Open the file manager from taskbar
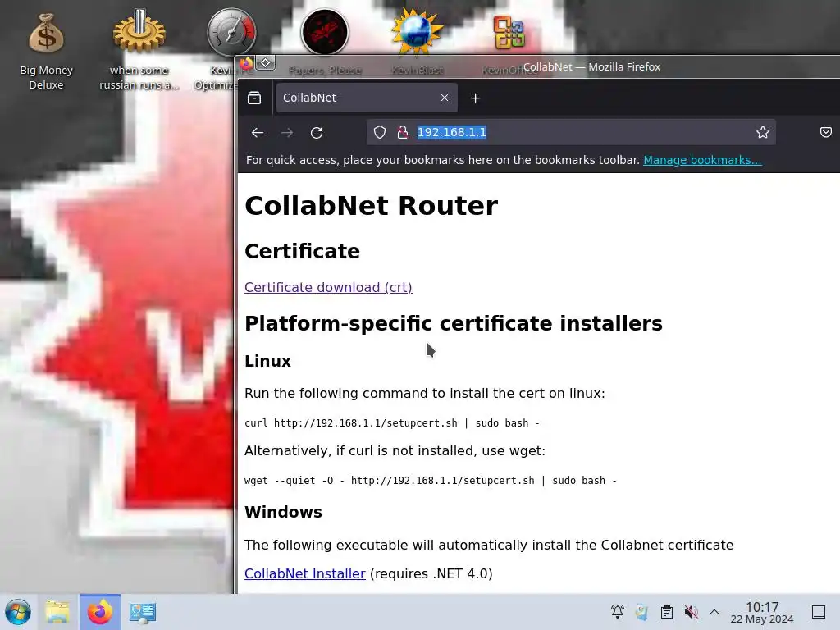Image resolution: width=840 pixels, height=630 pixels. tap(58, 612)
